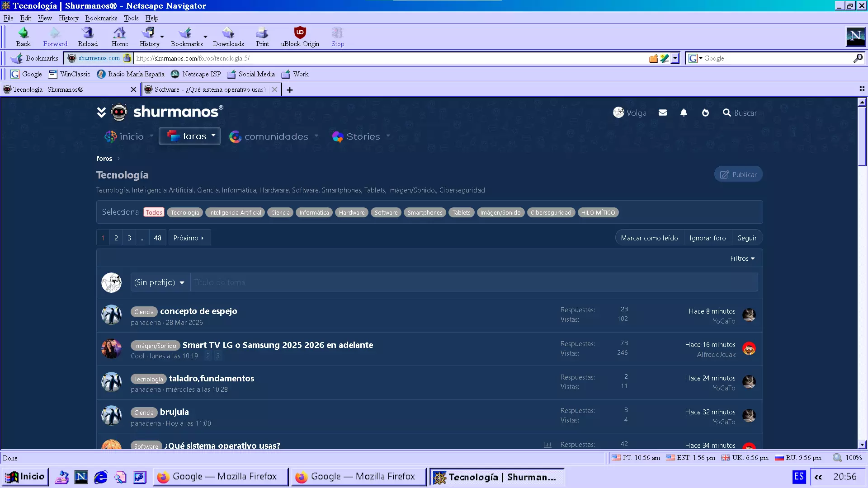Open the Edit menu
This screenshot has height=488, width=868.
coord(25,18)
